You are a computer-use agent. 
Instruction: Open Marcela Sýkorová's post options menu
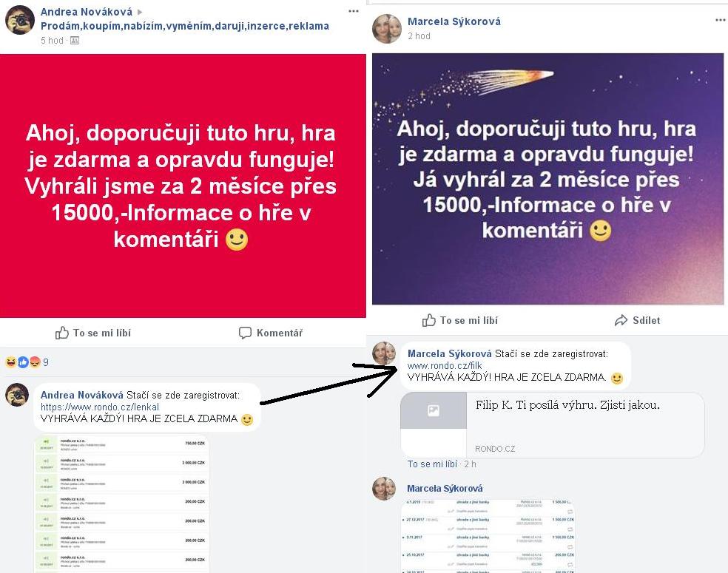pyautogui.click(x=720, y=21)
